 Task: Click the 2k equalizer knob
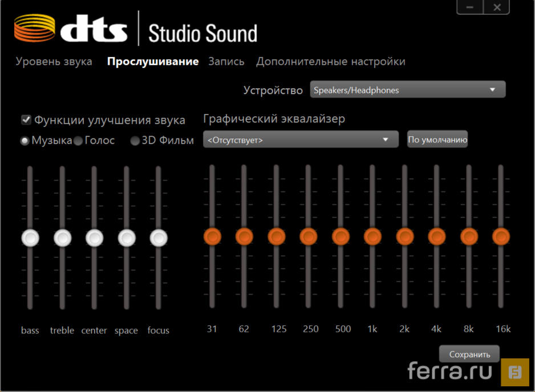[x=404, y=236]
